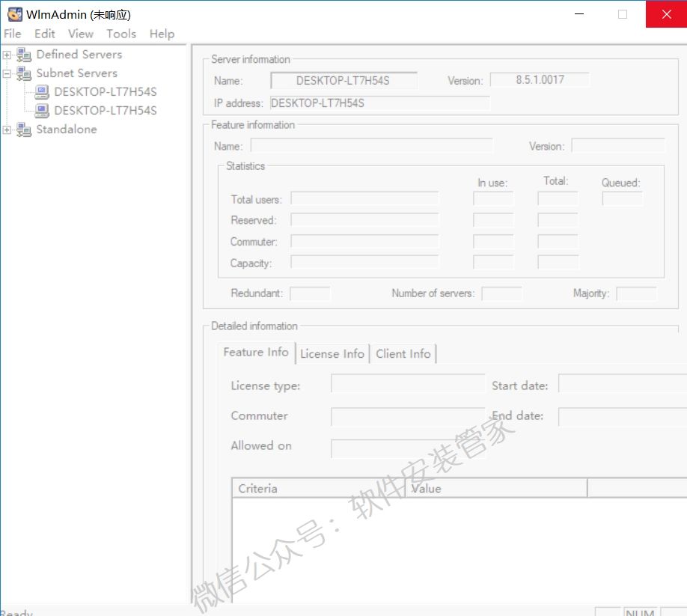
Task: Click the Subnet Servers network icon
Action: click(x=24, y=73)
